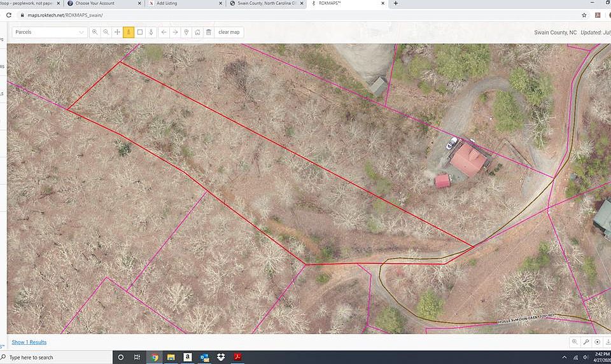Open File Explorer from the taskbar
Viewport: 611px width, 364px height.
click(x=171, y=358)
